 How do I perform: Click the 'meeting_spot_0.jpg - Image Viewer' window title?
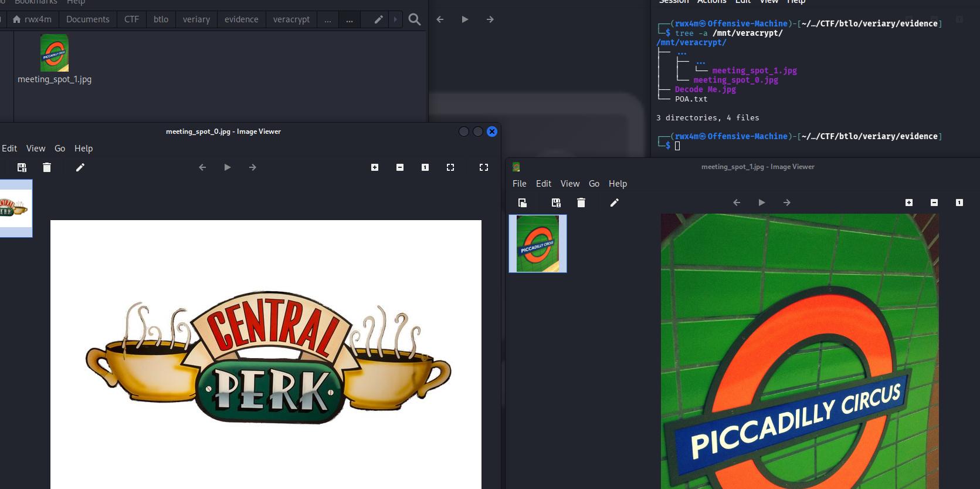pyautogui.click(x=223, y=131)
